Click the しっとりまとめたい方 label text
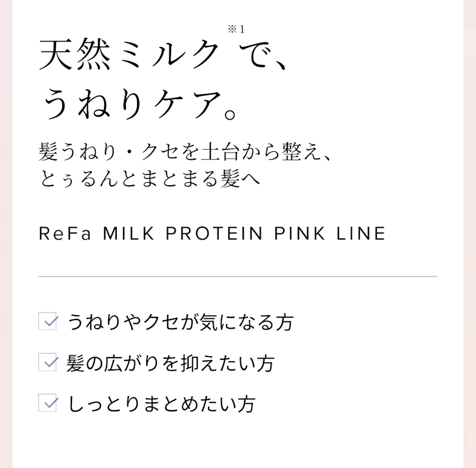The width and height of the screenshot is (476, 468). 161,403
